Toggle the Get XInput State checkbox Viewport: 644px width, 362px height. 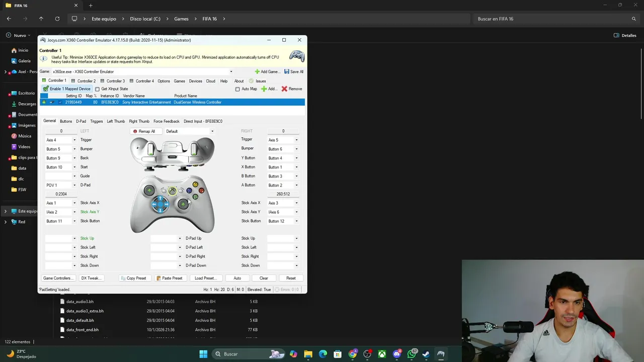click(98, 89)
